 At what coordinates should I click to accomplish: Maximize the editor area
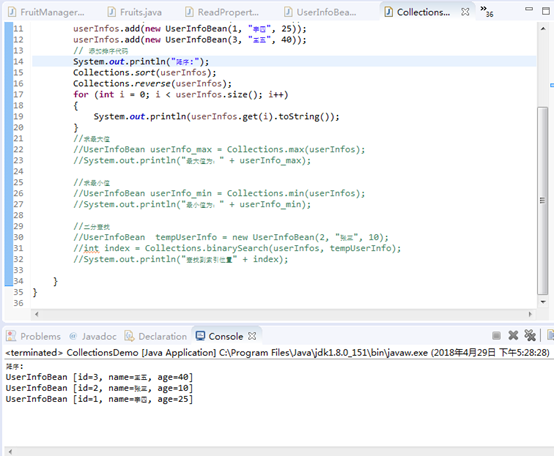(x=546, y=11)
